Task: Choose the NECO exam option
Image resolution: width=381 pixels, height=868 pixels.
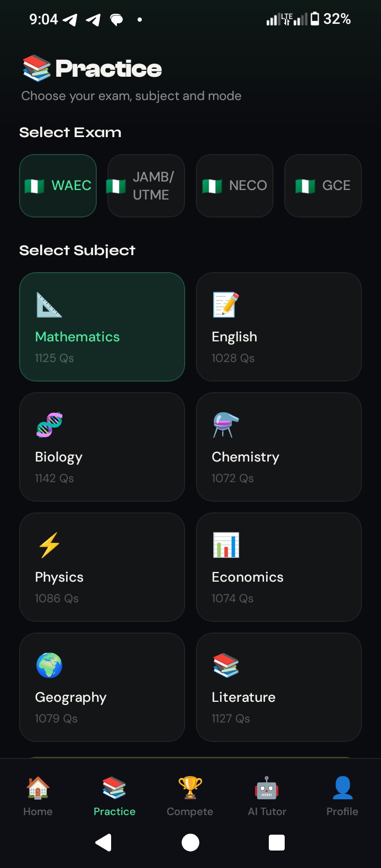Action: click(234, 186)
